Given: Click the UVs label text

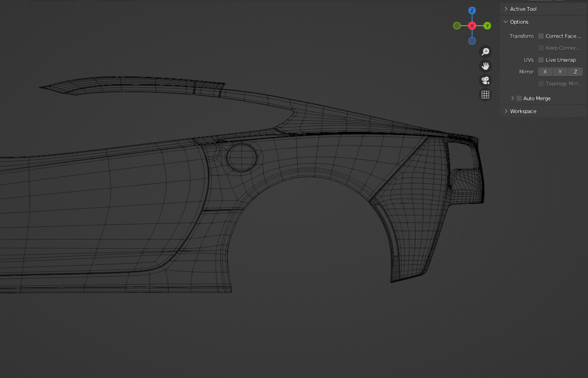Looking at the screenshot, I should 529,60.
